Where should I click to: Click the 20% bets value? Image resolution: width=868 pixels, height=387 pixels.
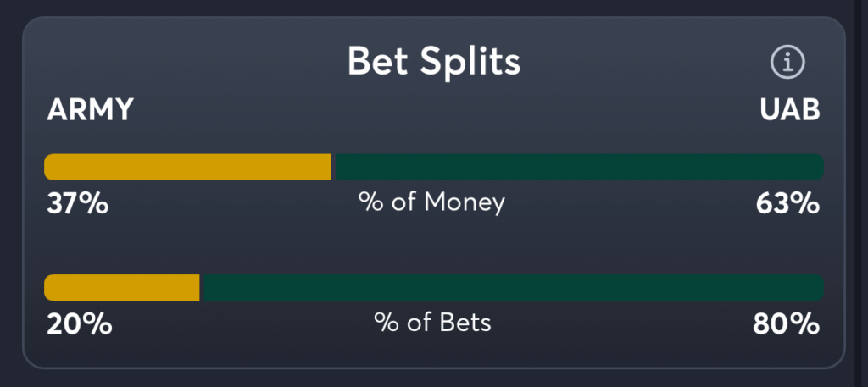click(x=78, y=323)
